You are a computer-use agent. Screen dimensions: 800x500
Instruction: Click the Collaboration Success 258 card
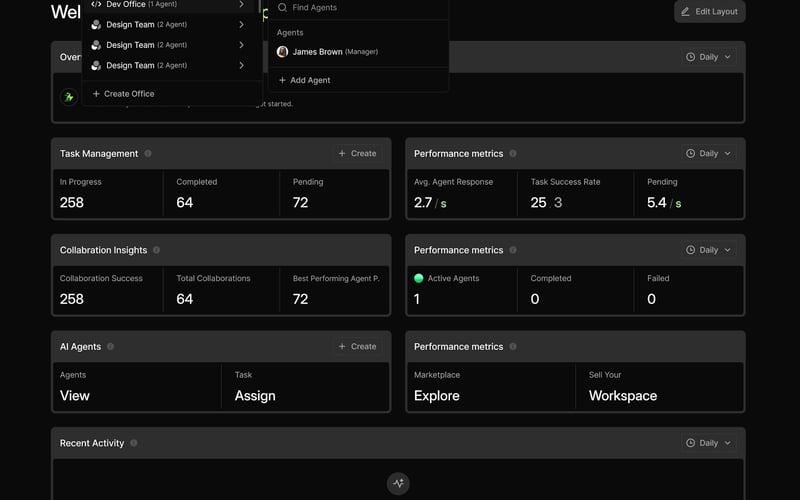[108, 290]
